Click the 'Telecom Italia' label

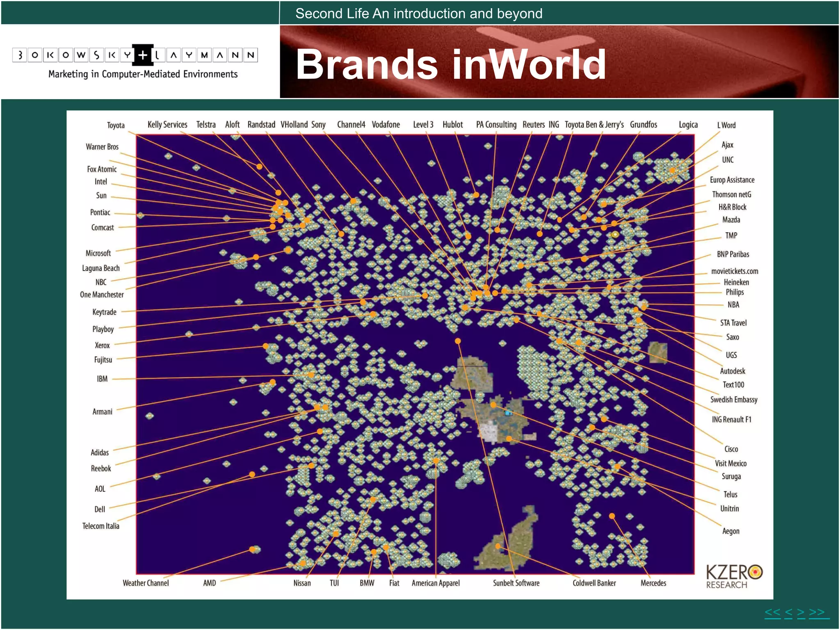click(x=101, y=526)
